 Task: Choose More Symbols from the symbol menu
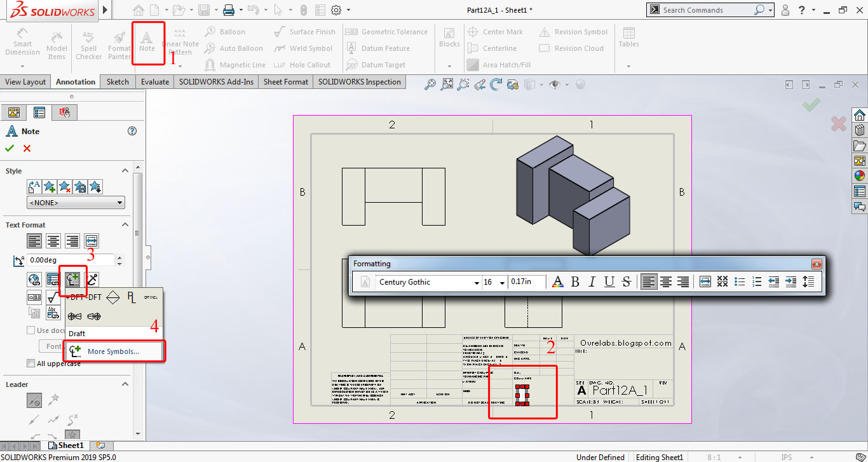114,351
